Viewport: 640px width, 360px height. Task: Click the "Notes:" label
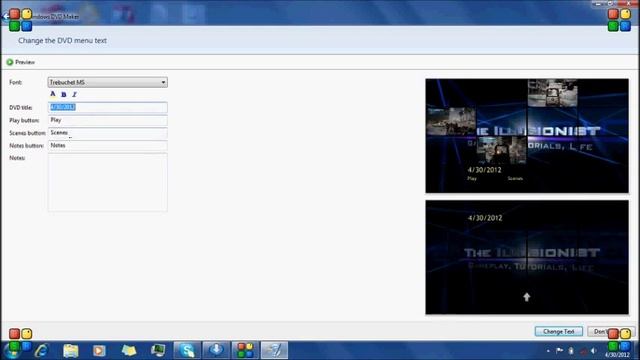coord(17,158)
